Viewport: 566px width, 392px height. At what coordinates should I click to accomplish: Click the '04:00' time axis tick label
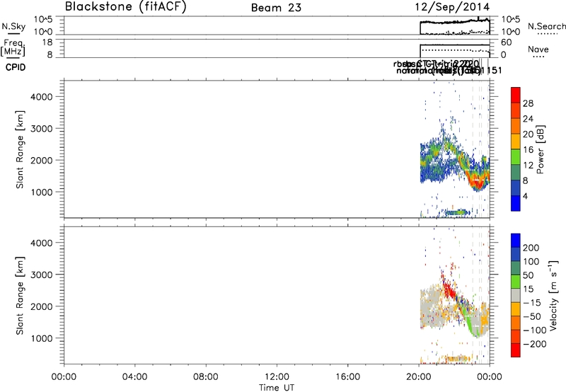point(134,377)
